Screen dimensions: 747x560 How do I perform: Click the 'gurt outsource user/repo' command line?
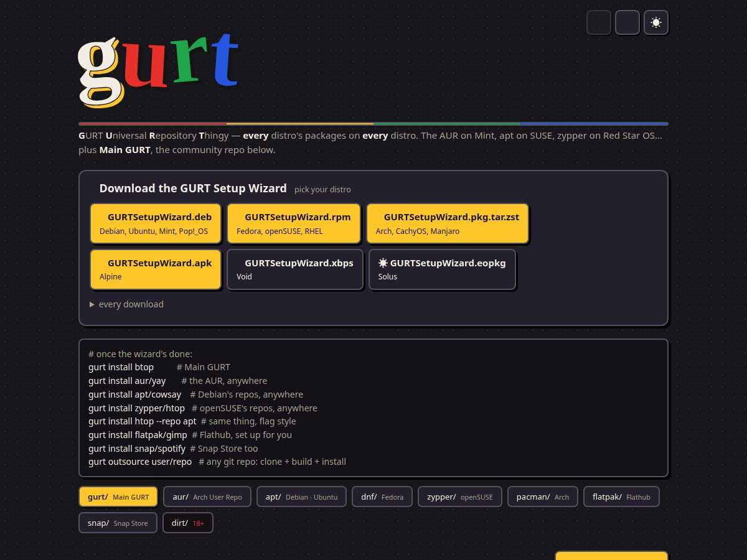pos(217,462)
